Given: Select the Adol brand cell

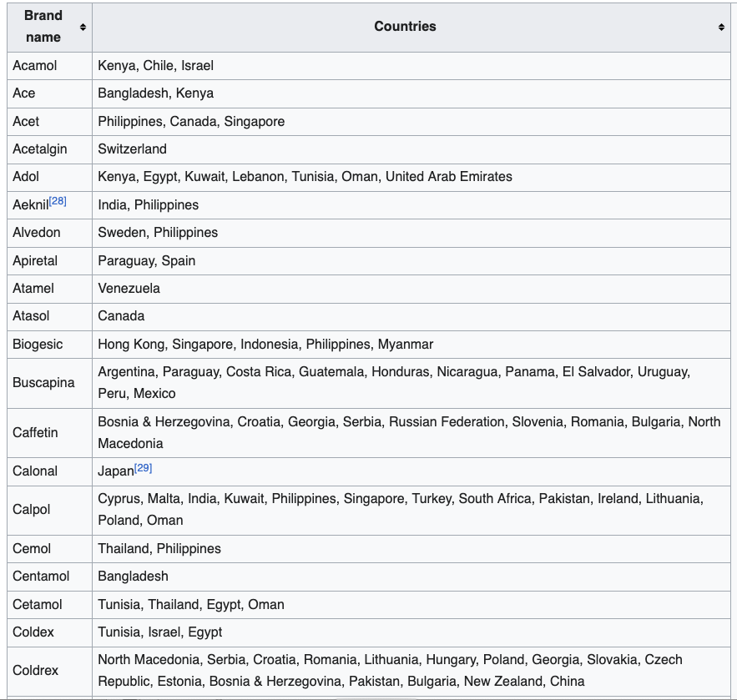Looking at the screenshot, I should (50, 177).
